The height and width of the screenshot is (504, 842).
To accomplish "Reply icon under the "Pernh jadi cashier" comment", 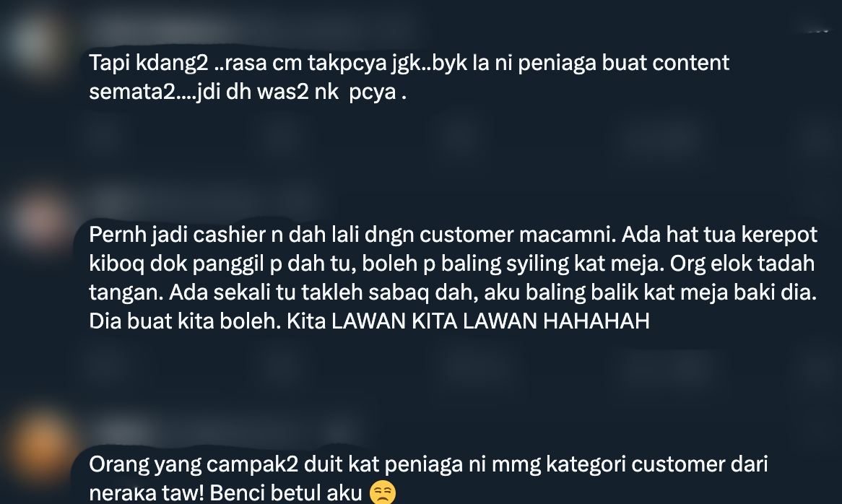I will (101, 365).
